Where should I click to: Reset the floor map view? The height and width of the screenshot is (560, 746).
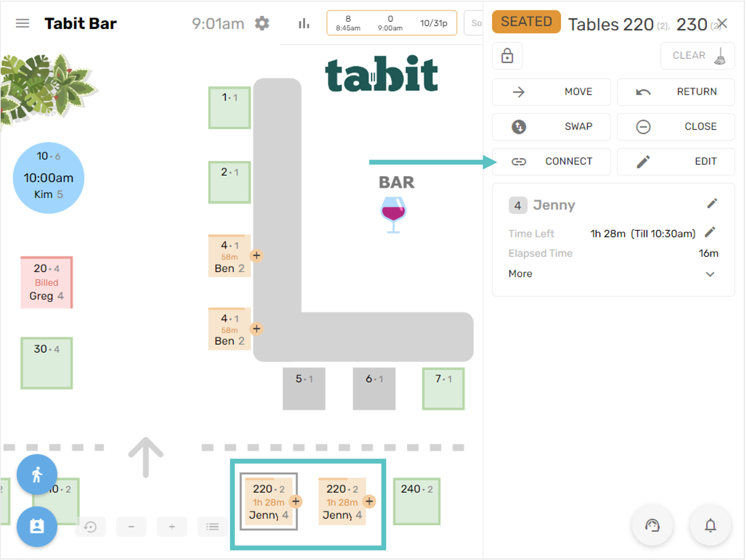[90, 527]
